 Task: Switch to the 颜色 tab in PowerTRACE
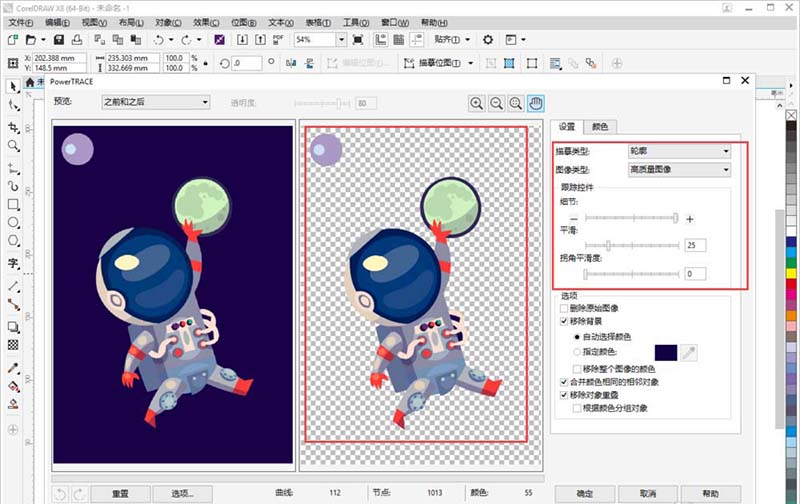599,127
